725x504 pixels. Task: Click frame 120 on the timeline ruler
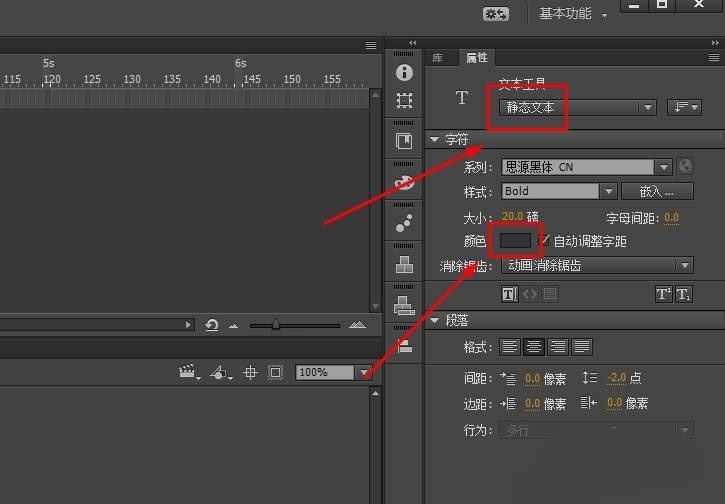click(52, 80)
